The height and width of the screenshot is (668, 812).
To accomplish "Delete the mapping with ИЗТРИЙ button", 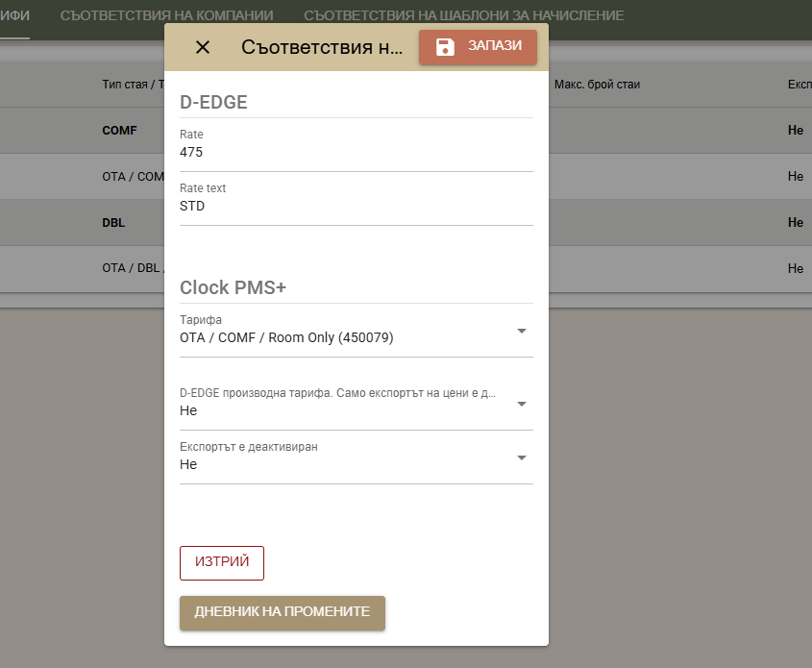I will coord(222,563).
